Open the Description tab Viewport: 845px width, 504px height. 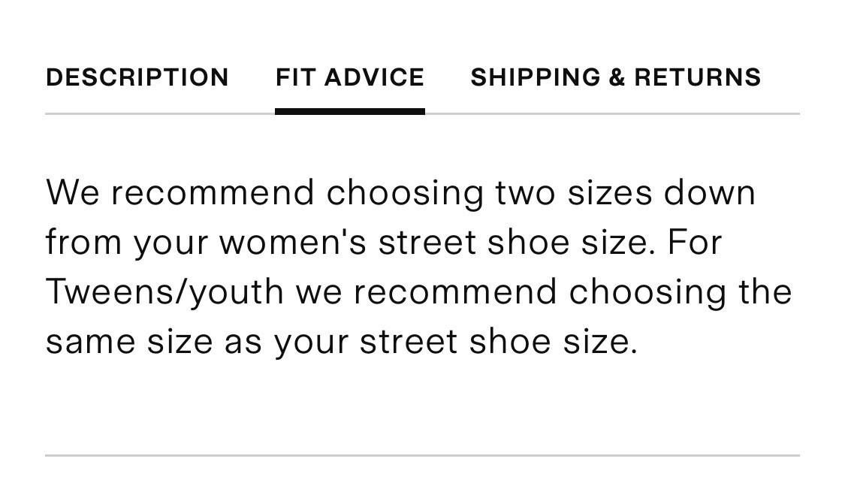(x=137, y=77)
